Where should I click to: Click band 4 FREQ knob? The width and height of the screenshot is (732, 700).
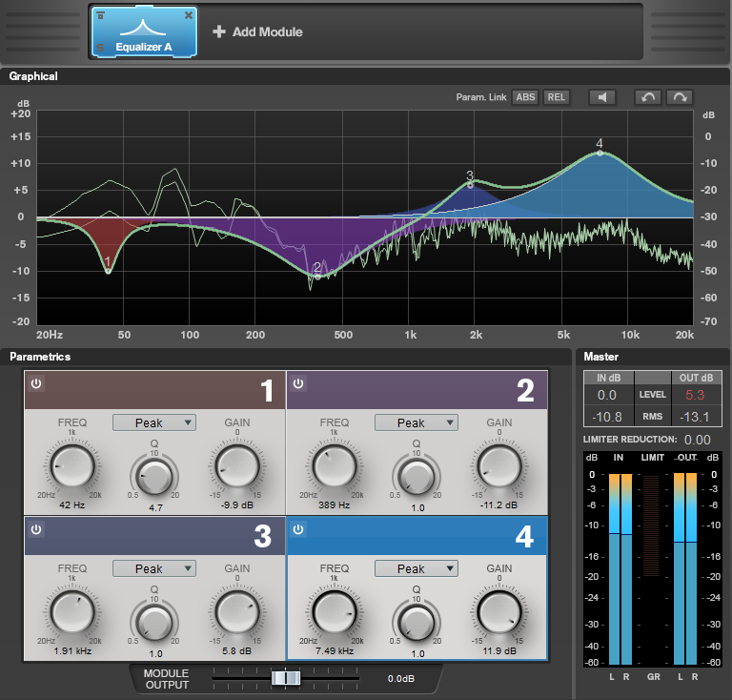point(335,612)
